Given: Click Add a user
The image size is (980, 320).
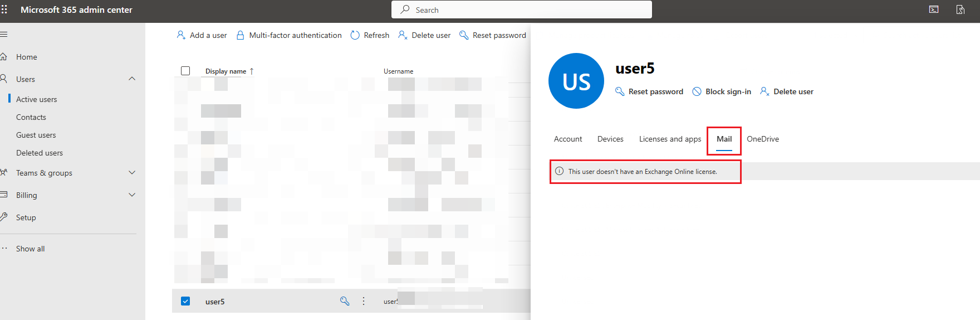Looking at the screenshot, I should coord(202,35).
